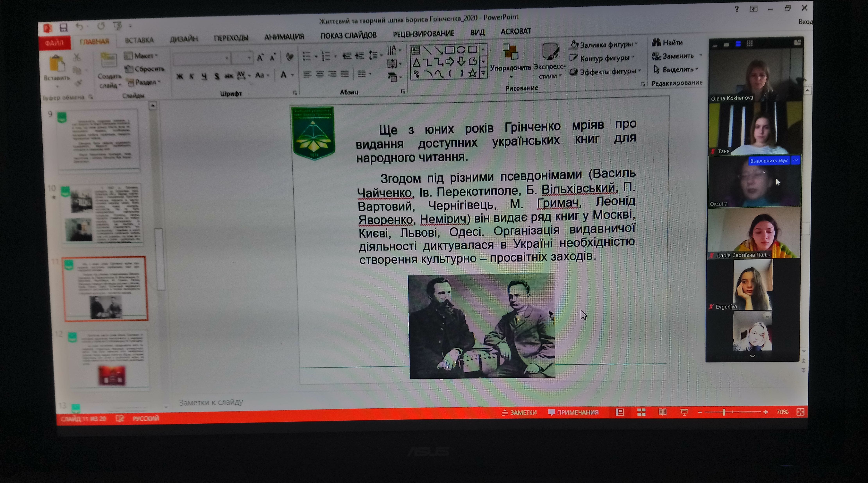Open the ВСТАВКА ribbon tab

(x=139, y=40)
